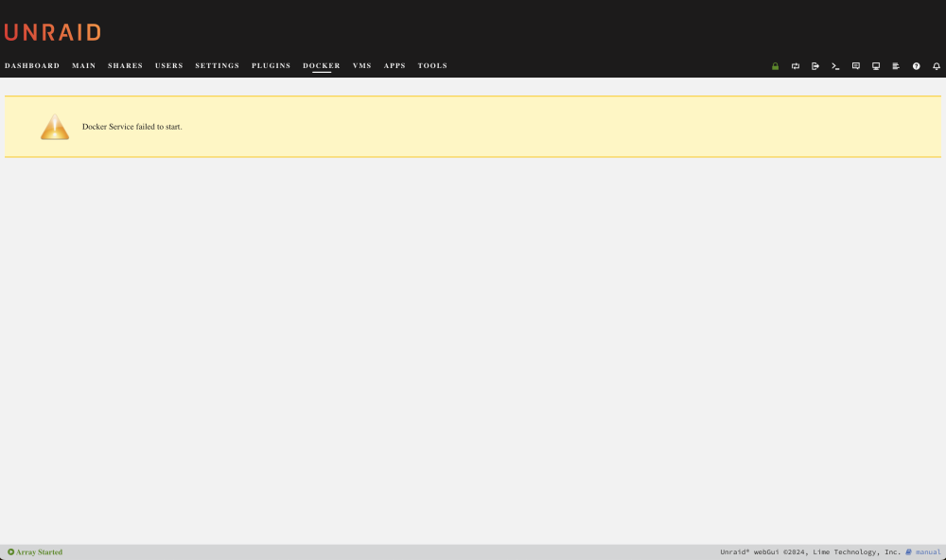Open the Dashboard tab
Viewport: 946px width, 560px height.
[x=32, y=66]
